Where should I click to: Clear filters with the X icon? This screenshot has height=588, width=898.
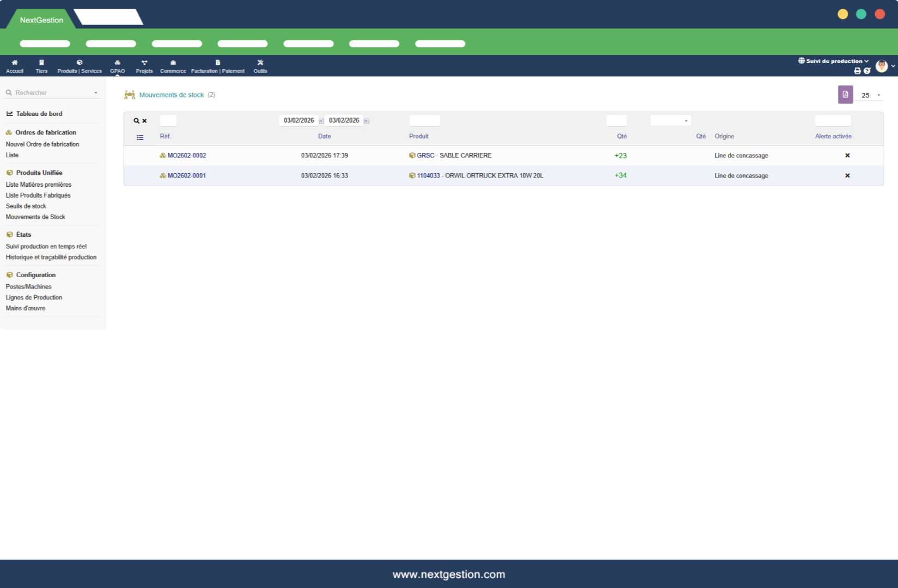pyautogui.click(x=144, y=121)
